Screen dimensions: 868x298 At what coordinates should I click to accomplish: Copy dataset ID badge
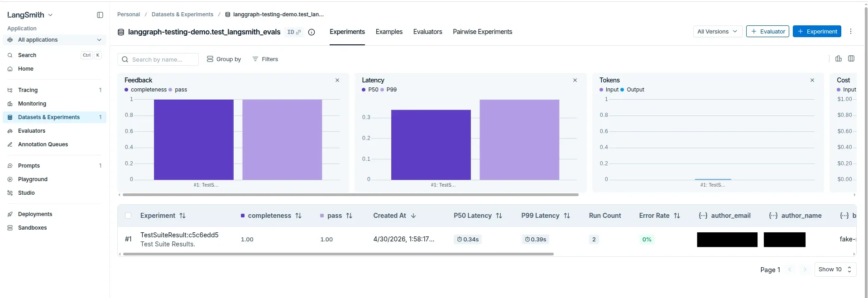pos(294,32)
